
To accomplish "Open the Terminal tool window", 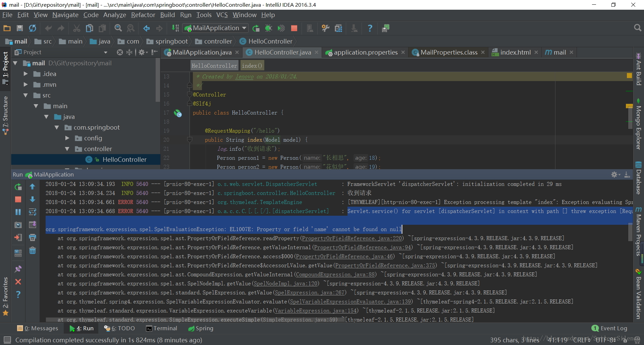I will pyautogui.click(x=162, y=328).
